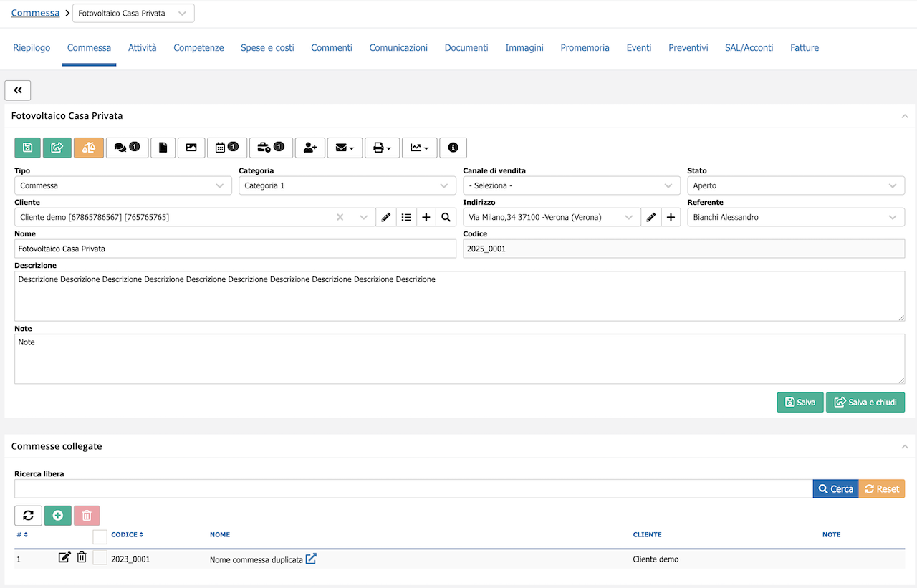
Task: Open comments via the speech bubbles icon
Action: point(127,148)
